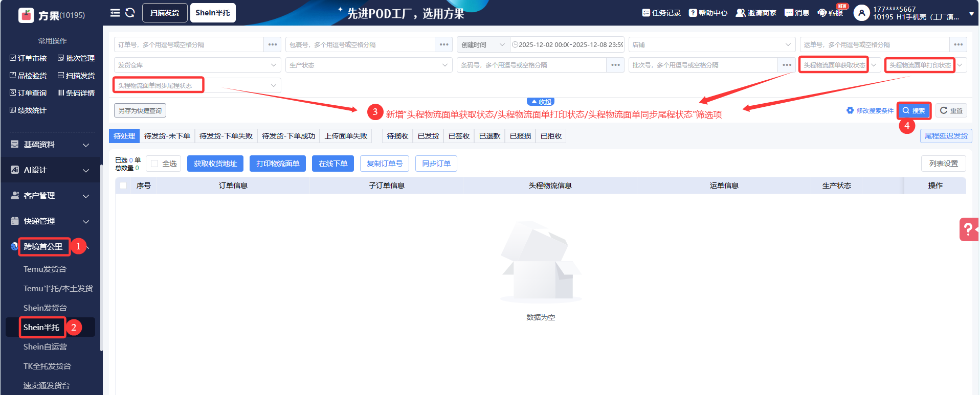Click 另存为快捷查询 button
The width and height of the screenshot is (980, 395).
point(140,110)
